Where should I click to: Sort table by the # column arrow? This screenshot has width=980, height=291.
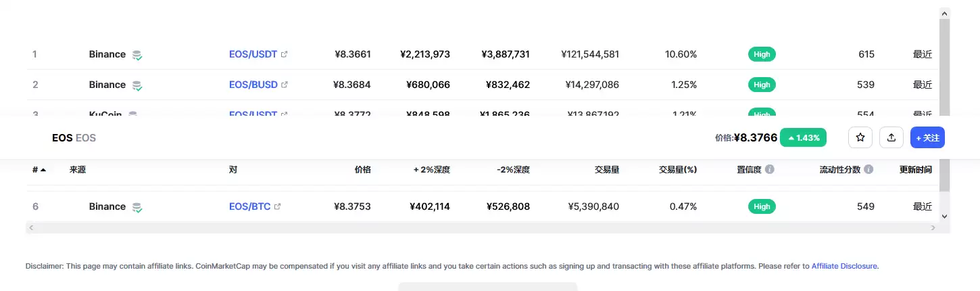[x=43, y=170]
